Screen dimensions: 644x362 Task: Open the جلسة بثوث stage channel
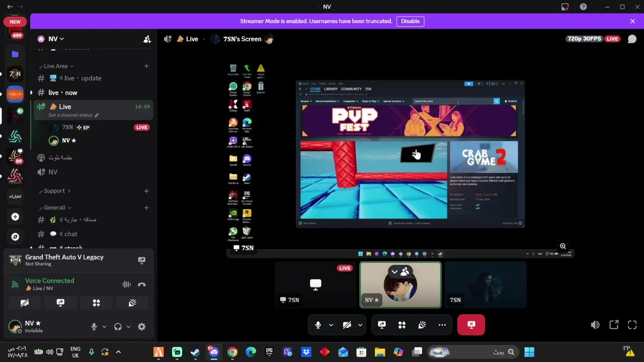pyautogui.click(x=94, y=157)
